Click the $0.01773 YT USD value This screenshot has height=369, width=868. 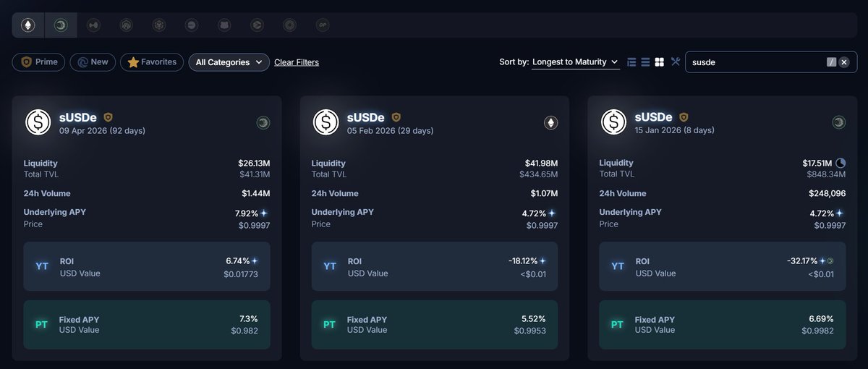[x=241, y=274]
